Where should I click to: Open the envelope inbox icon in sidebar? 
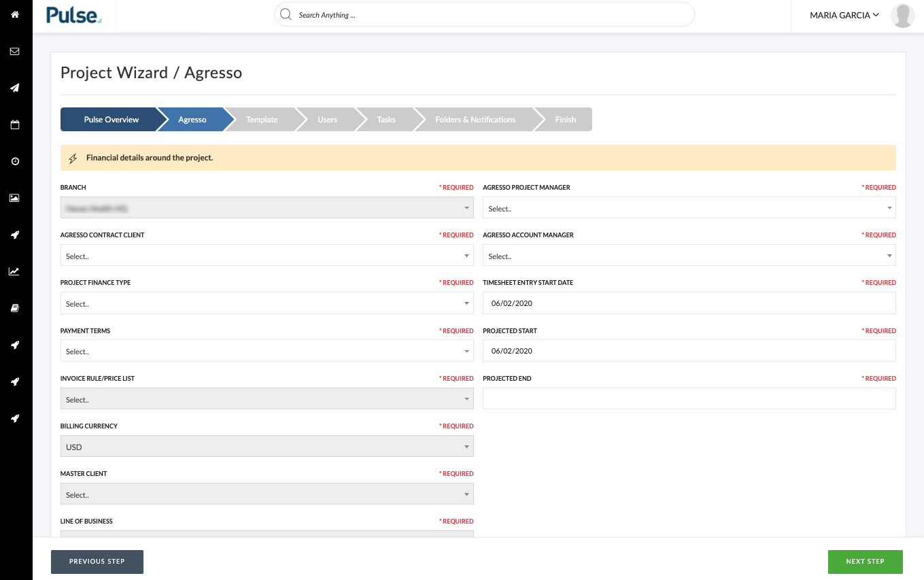(x=14, y=51)
